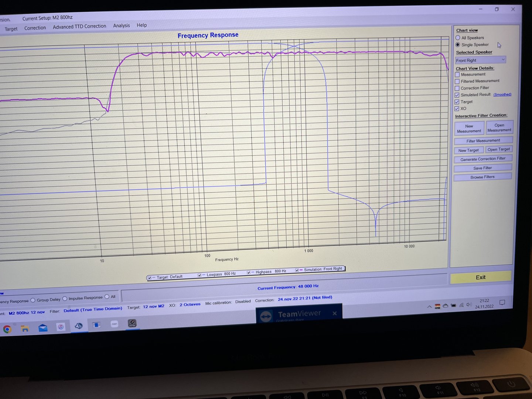
Task: Open the Analysis menu
Action: (x=122, y=25)
